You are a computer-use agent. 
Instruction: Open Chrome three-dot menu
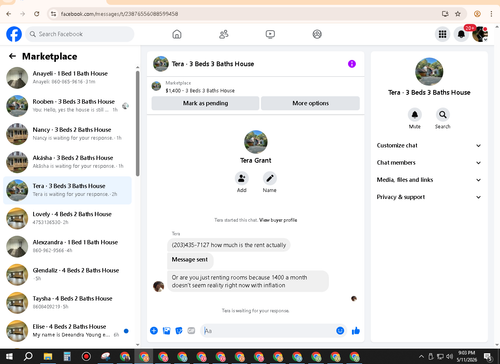click(x=491, y=14)
